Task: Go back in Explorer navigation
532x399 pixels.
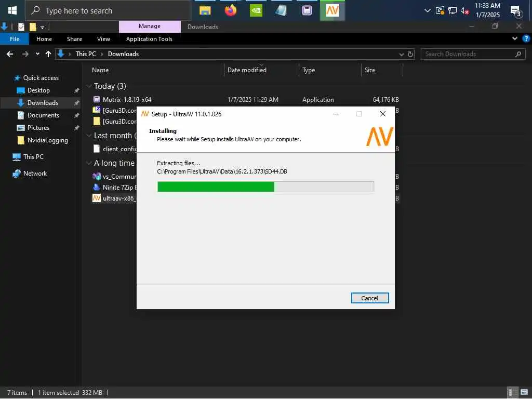Action: [x=10, y=54]
